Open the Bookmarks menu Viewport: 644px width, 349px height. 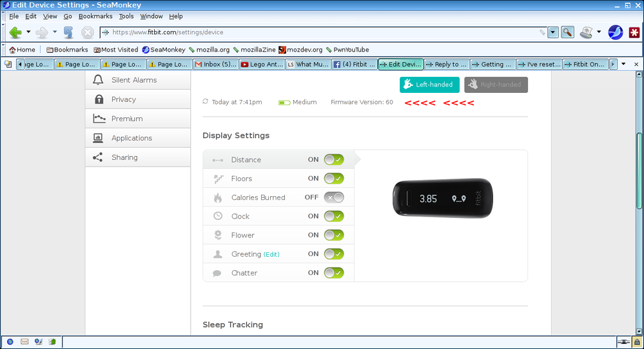[x=95, y=16]
